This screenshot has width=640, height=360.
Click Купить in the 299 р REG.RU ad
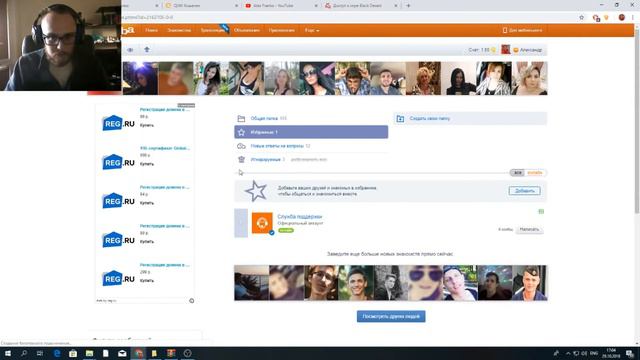point(147,281)
